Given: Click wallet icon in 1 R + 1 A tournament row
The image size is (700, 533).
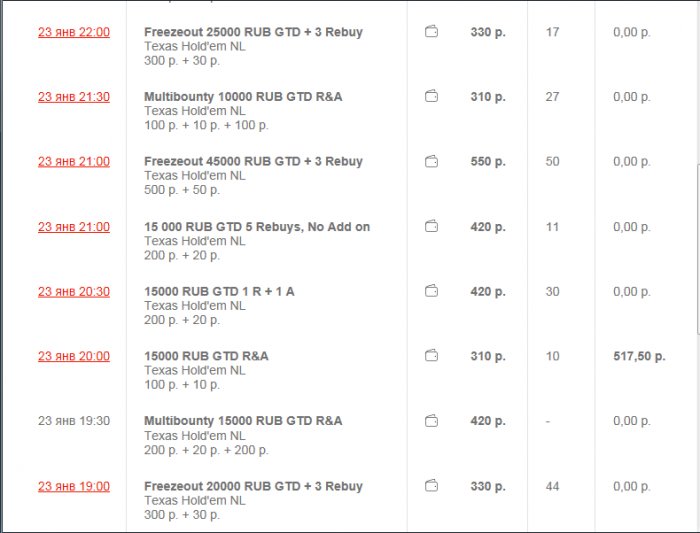Looking at the screenshot, I should pyautogui.click(x=432, y=291).
